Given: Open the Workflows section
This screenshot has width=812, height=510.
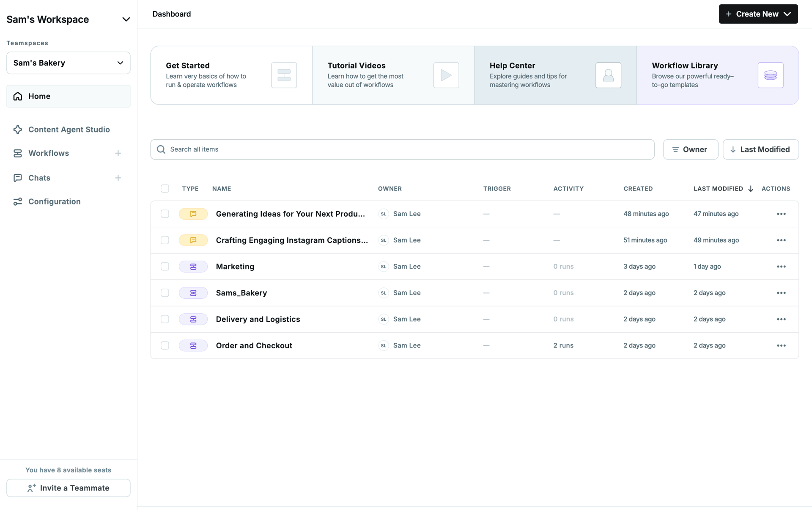Looking at the screenshot, I should click(x=48, y=153).
